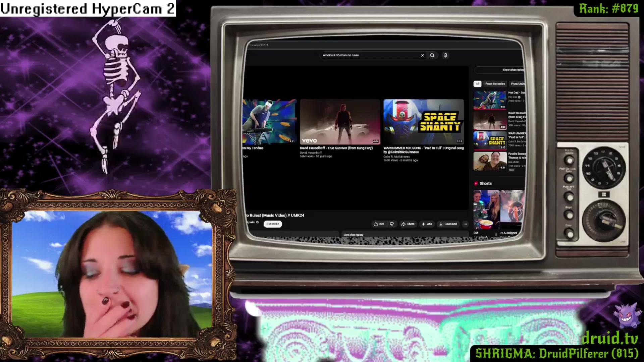Image resolution: width=644 pixels, height=362 pixels.
Task: Click David Hasselhoff - True Survivor title
Action: [336, 148]
